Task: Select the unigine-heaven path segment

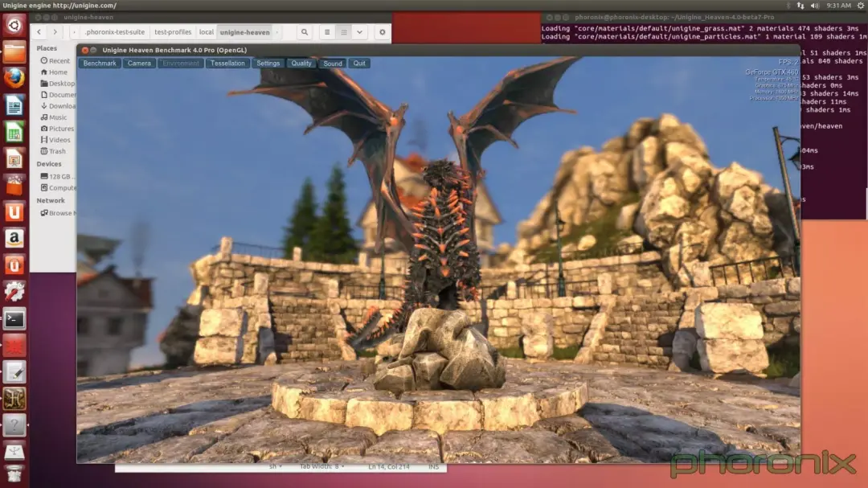Action: pyautogui.click(x=244, y=32)
